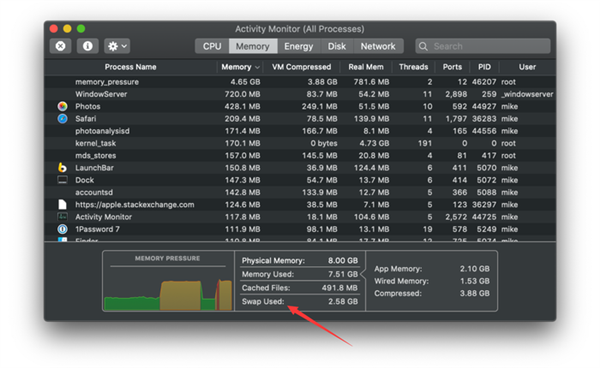Switch to the CPU tab
The image size is (600, 368).
coord(212,46)
